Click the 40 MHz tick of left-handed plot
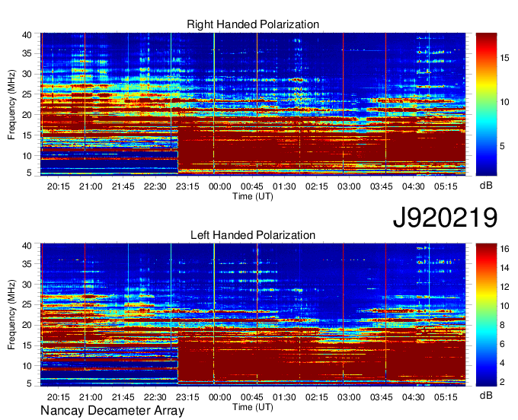The image size is (518, 420). (x=27, y=246)
